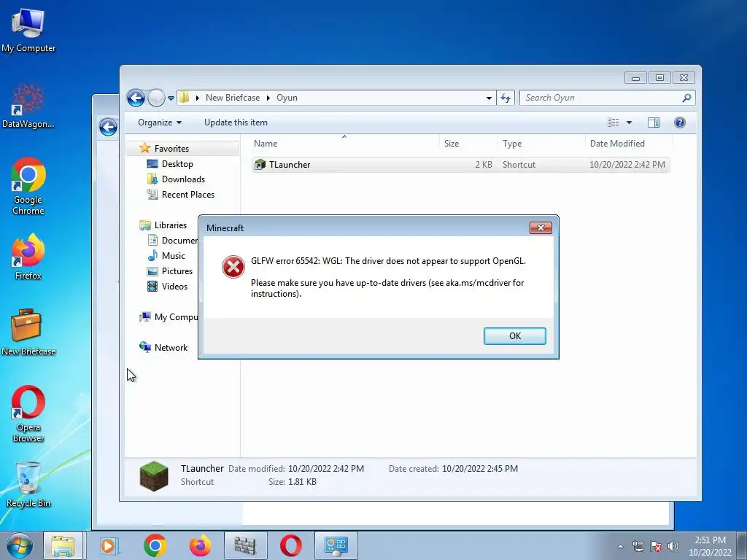Open the DataWagon desktop shortcut
Viewport: 747px width, 560px height.
(x=28, y=106)
